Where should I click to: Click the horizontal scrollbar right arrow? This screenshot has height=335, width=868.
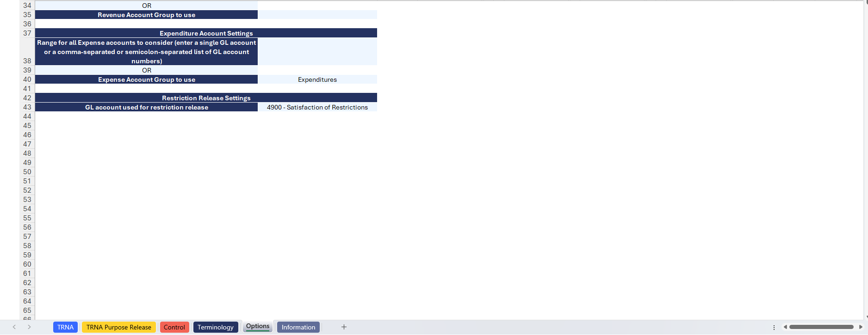[861, 327]
